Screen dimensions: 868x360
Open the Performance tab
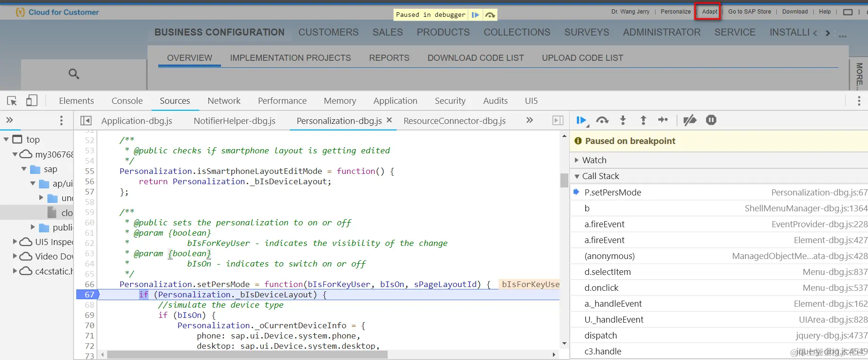tap(282, 101)
